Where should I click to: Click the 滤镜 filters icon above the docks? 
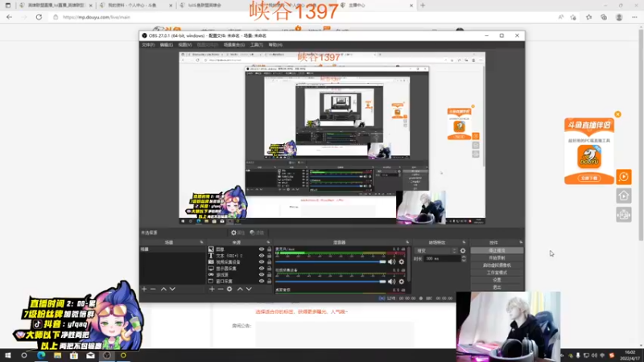pos(257,232)
